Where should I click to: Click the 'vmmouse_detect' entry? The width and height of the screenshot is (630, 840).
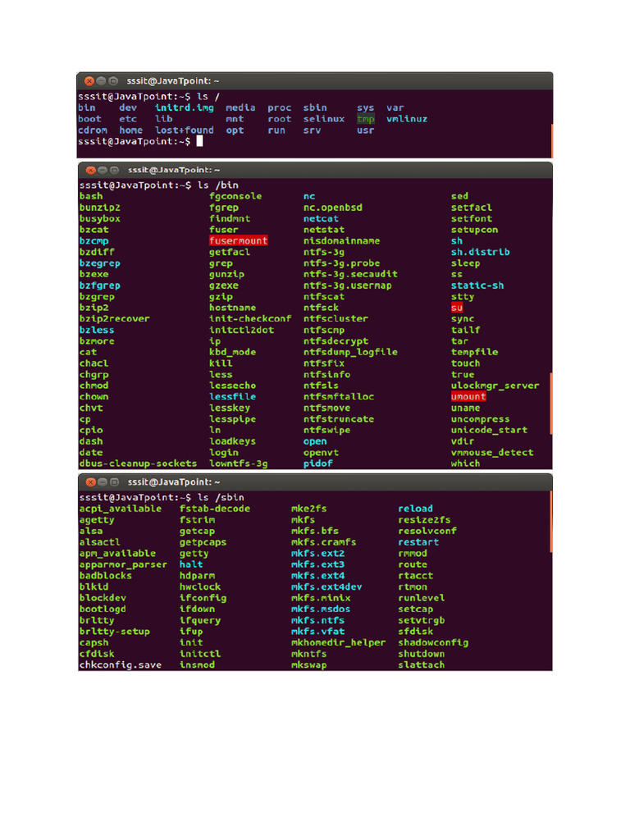[492, 452]
